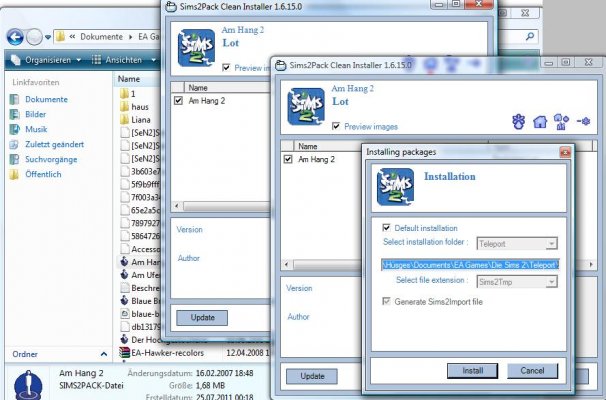Click the Explorer back arrow button
This screenshot has width=606, height=400.
click(15, 37)
